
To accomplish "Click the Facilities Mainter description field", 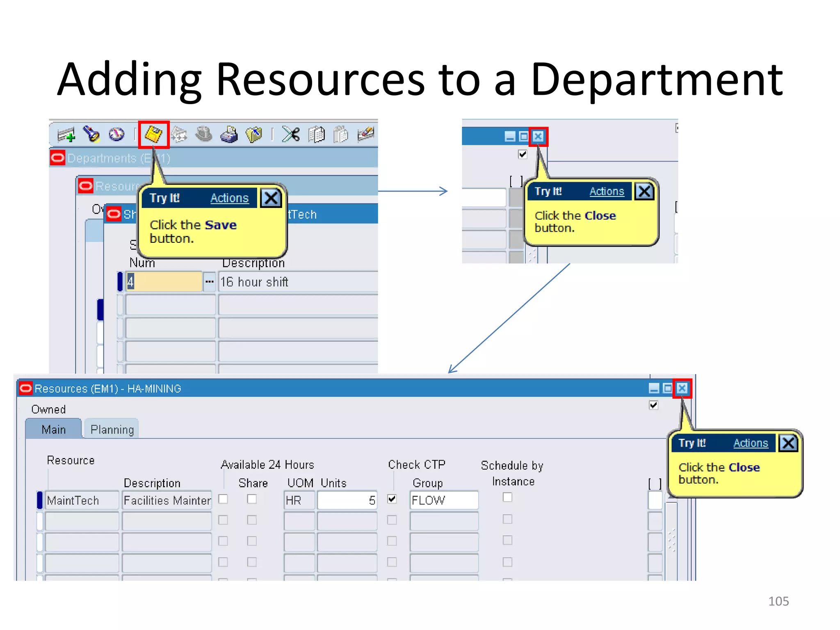I will (x=167, y=500).
